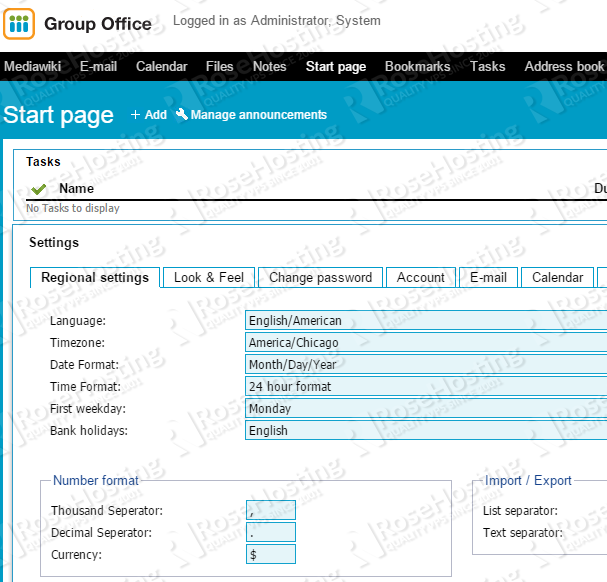
Task: Click the Start page heading text
Action: pos(58,115)
